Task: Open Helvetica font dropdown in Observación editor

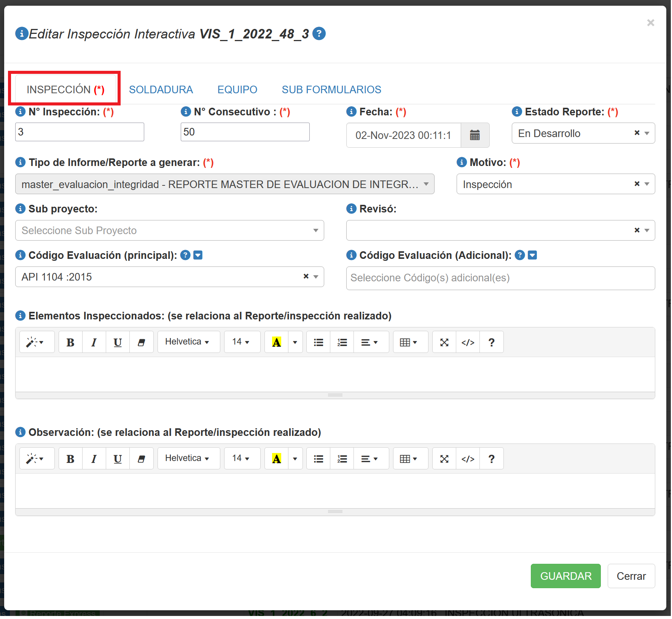Action: [x=188, y=458]
